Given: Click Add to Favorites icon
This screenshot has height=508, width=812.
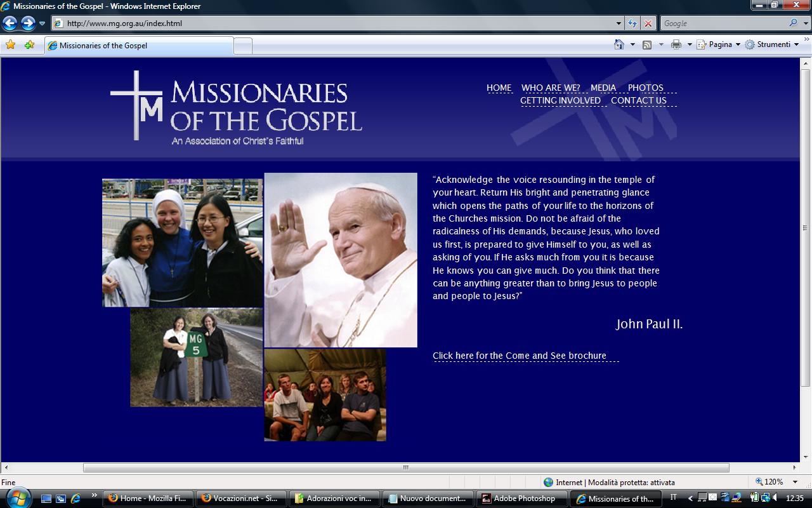Looking at the screenshot, I should pos(29,44).
